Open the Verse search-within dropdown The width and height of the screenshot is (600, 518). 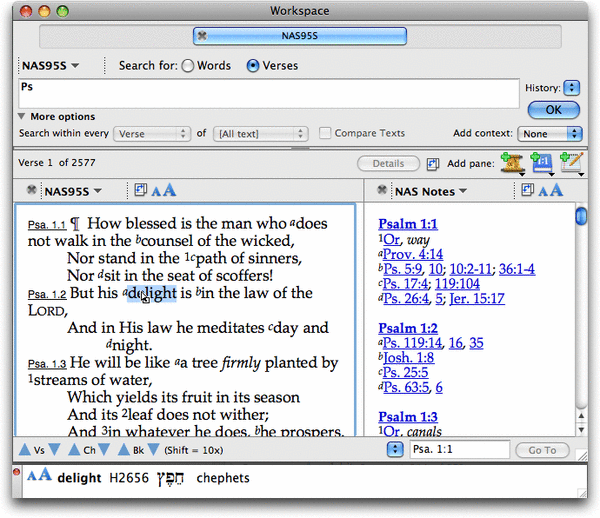click(152, 133)
